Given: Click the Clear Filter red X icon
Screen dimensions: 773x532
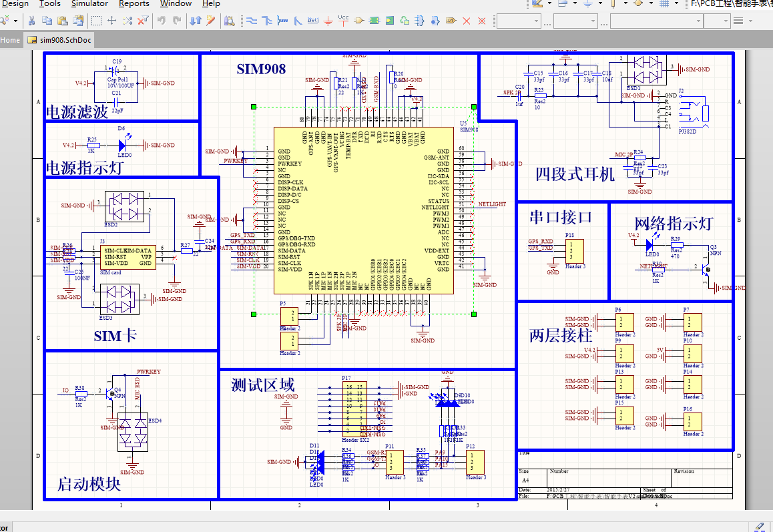Looking at the screenshot, I should pyautogui.click(x=143, y=21).
